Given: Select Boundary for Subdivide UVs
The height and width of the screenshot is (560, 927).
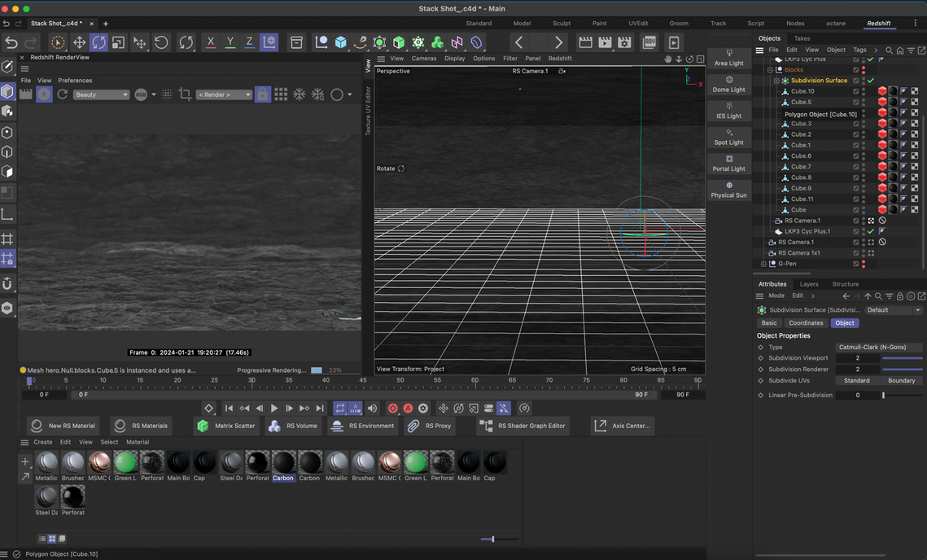Looking at the screenshot, I should point(901,381).
